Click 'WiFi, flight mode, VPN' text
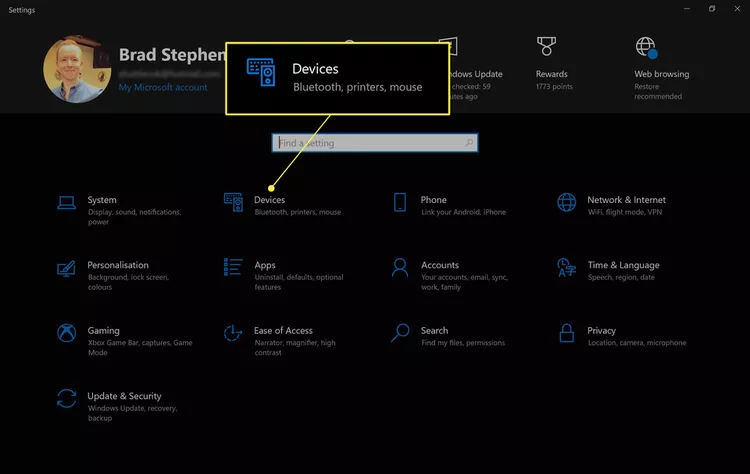750x474 pixels. [625, 212]
